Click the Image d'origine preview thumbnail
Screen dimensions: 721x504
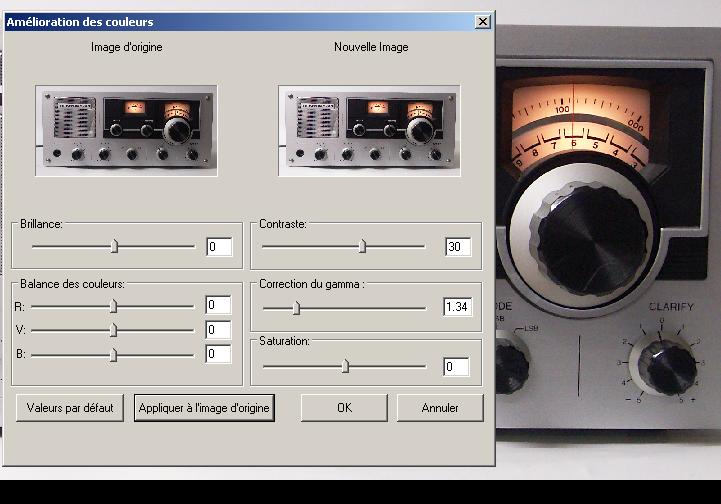pyautogui.click(x=126, y=131)
